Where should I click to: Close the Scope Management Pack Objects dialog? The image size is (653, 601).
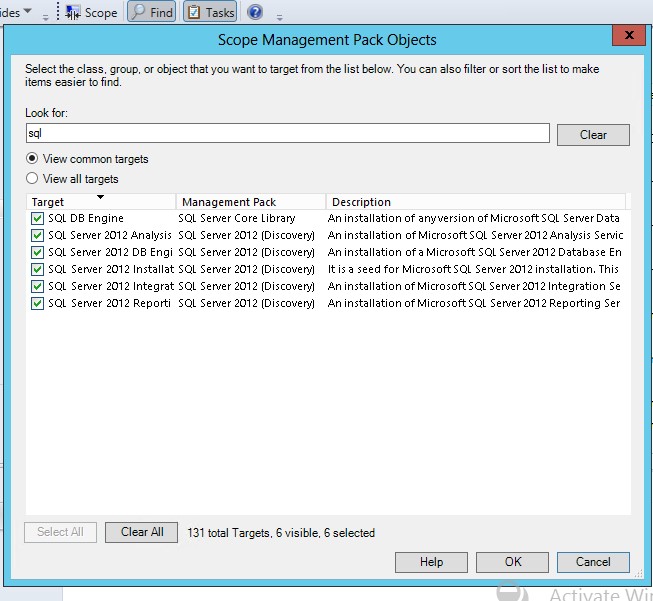tap(629, 35)
